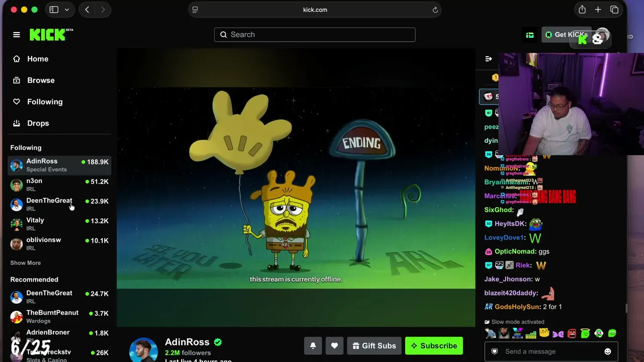Toggle the Safari sidebar button

click(54, 10)
